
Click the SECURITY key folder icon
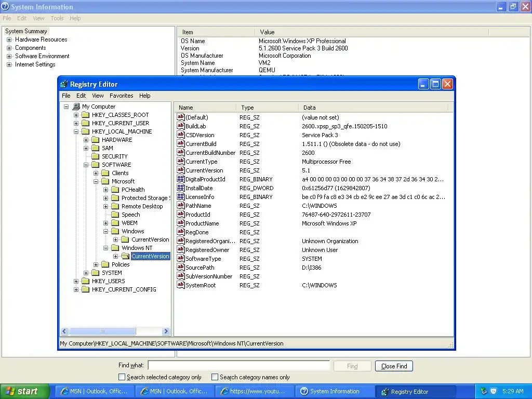pos(96,156)
